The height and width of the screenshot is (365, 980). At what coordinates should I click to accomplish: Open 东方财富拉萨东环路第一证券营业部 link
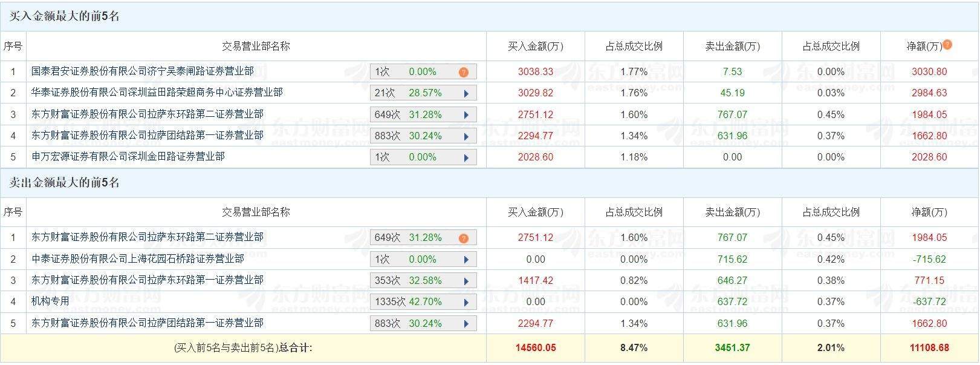[148, 280]
